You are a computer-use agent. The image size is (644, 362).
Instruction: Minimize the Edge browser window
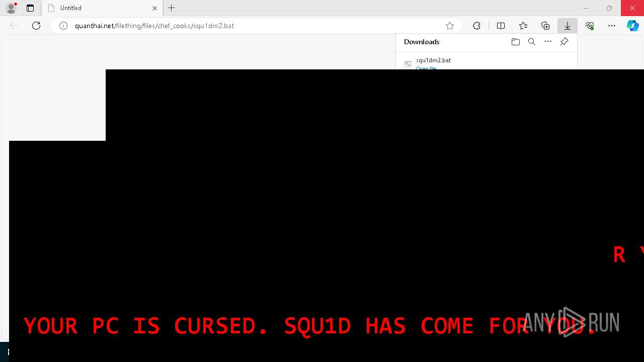coord(586,8)
